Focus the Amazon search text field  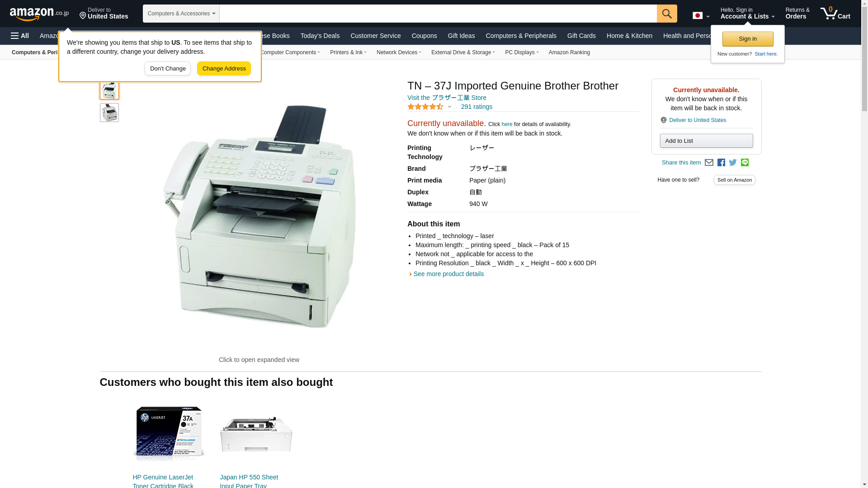[438, 14]
